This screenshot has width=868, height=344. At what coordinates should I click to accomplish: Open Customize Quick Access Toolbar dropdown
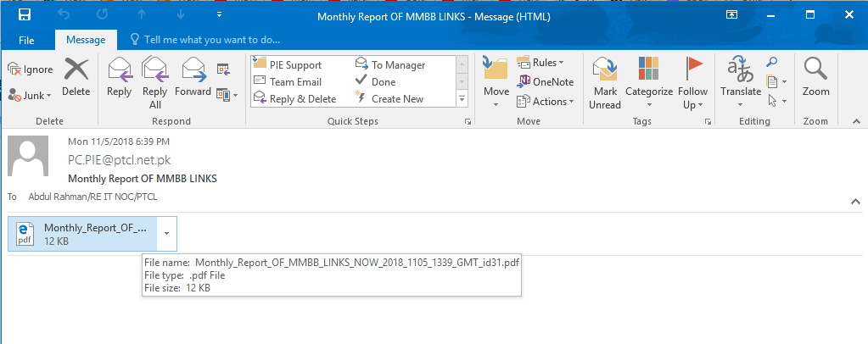pos(219,15)
